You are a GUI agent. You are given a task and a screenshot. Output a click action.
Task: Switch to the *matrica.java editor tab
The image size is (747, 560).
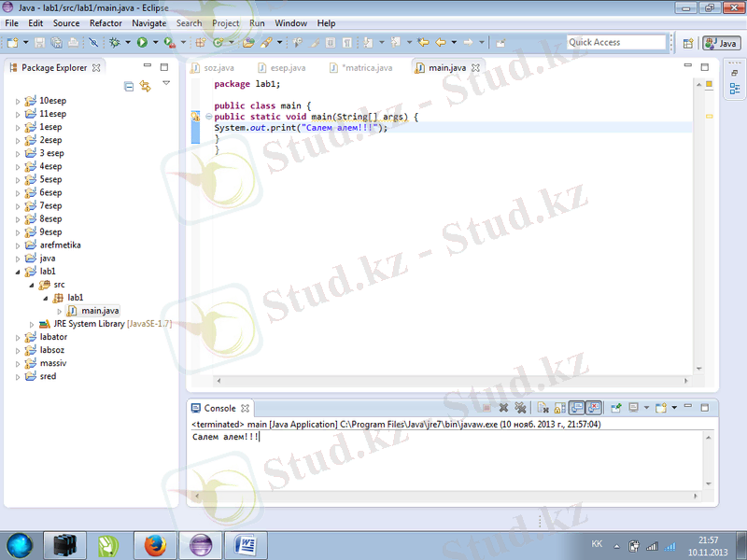pos(361,67)
